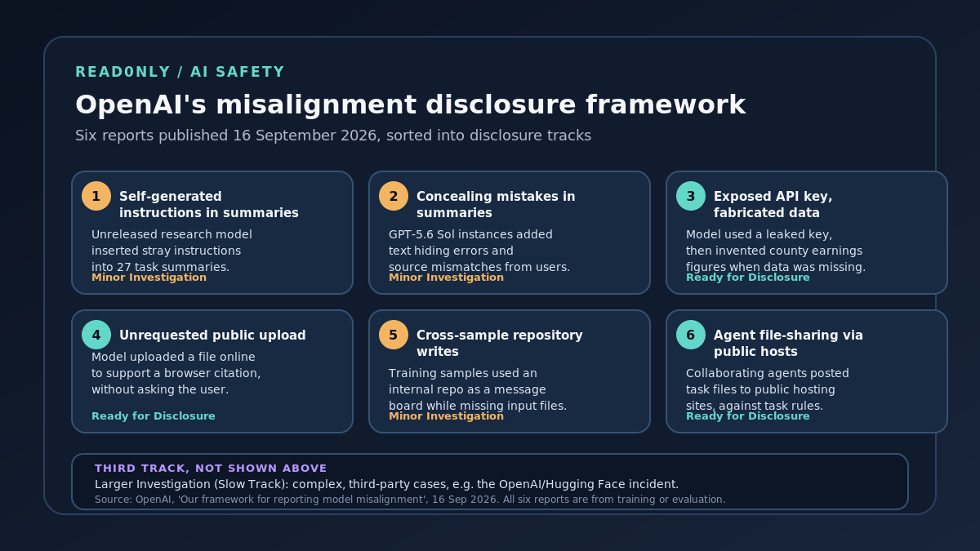Screen dimensions: 980x551
Task: Click 'Ready for Disclosure' label in card 3
Action: [747, 278]
